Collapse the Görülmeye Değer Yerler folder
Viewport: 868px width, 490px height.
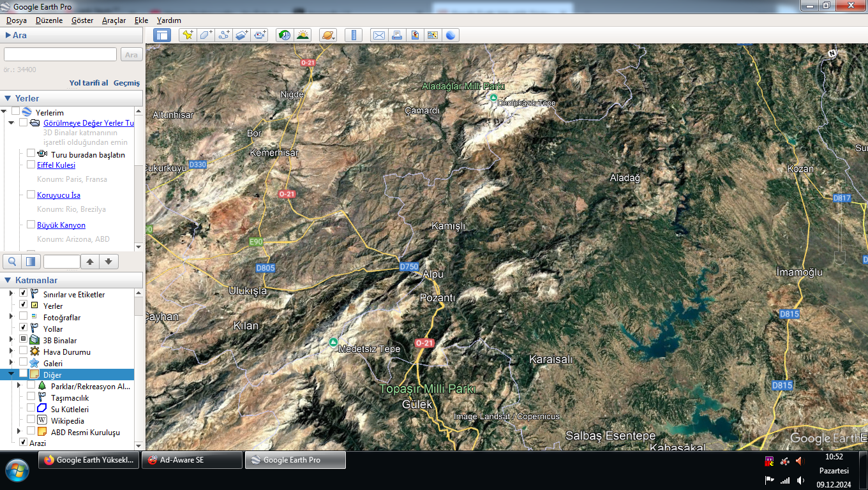[11, 123]
